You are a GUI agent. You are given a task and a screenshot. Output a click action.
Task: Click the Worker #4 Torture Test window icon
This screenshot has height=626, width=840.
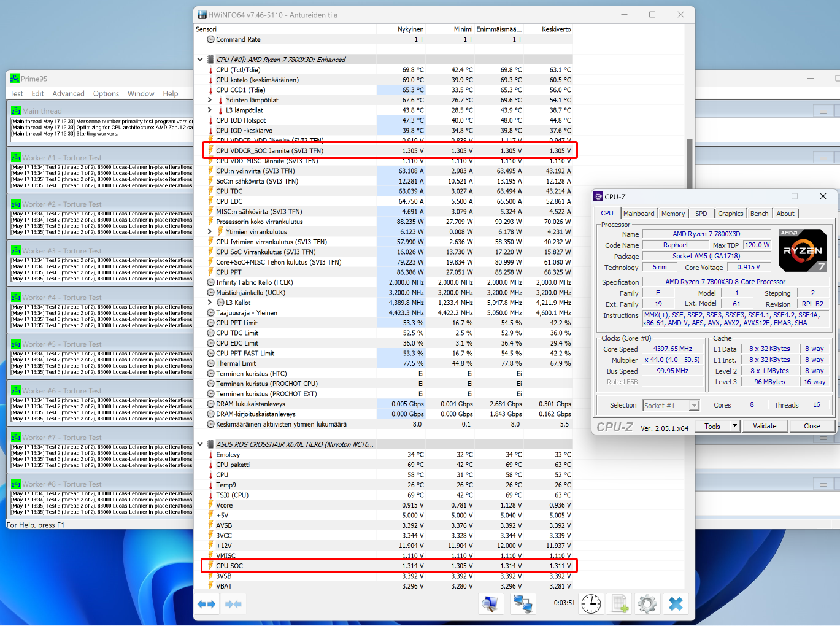16,298
